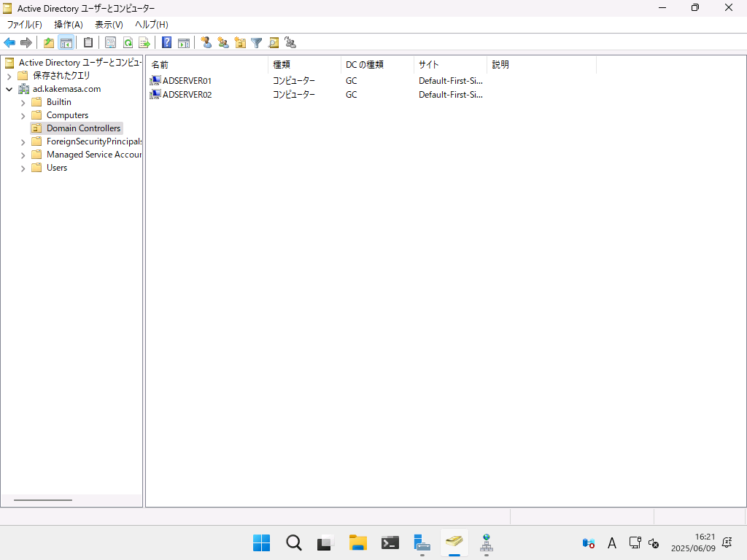Click the tree pane horizontal scrollbar

(43, 500)
